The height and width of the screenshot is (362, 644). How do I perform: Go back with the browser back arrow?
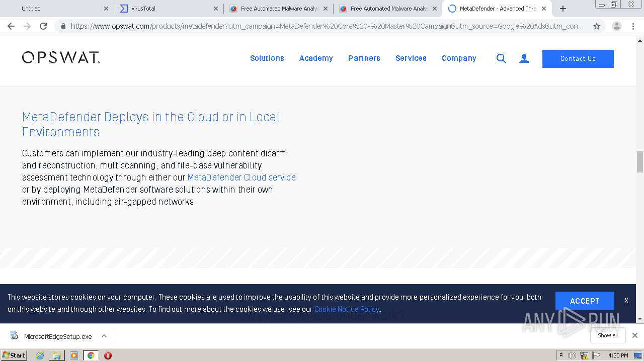click(x=11, y=26)
